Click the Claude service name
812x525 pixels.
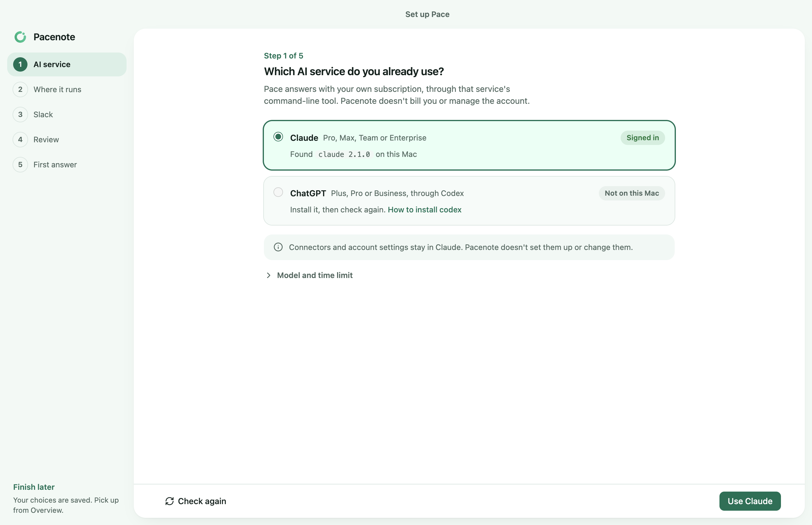click(x=304, y=138)
